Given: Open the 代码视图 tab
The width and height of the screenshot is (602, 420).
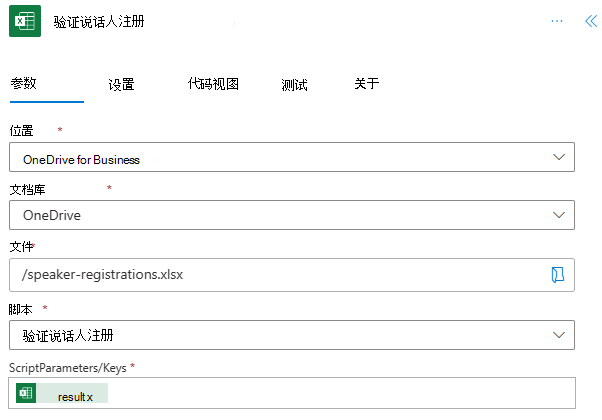Looking at the screenshot, I should click(213, 84).
